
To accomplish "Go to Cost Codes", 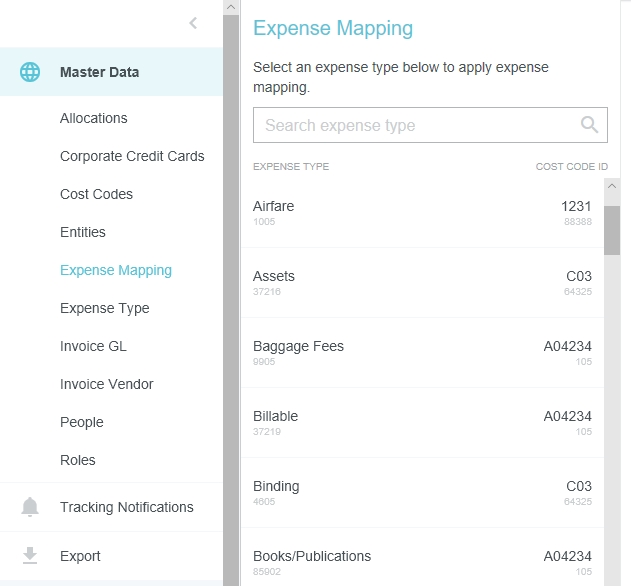I will tap(96, 194).
